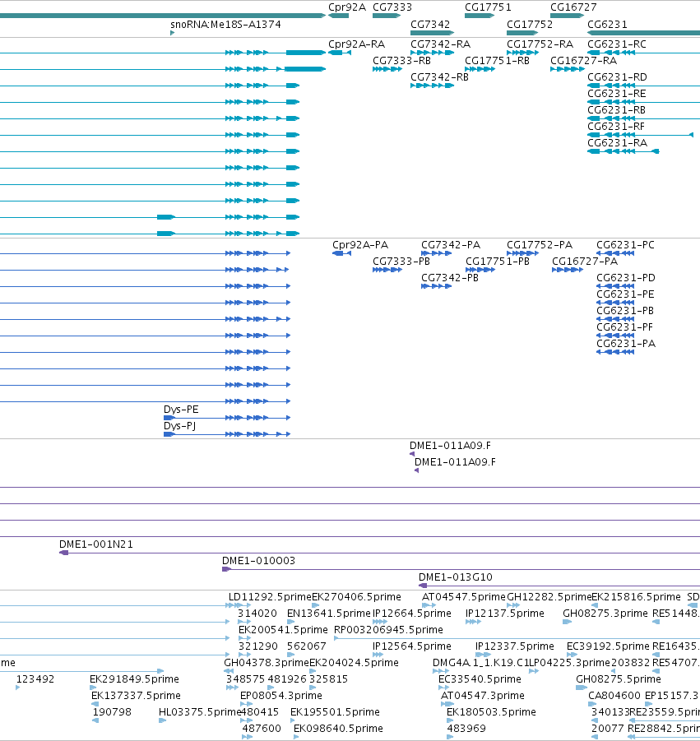Select the CG6231-PE protein
Viewport: 700px width, 741px height.
[615, 303]
